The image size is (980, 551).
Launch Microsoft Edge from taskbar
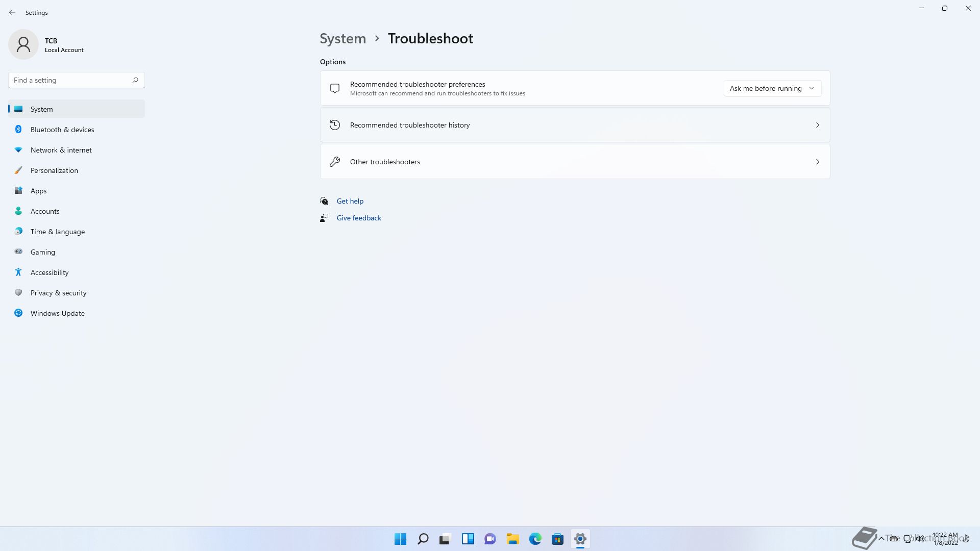tap(535, 539)
